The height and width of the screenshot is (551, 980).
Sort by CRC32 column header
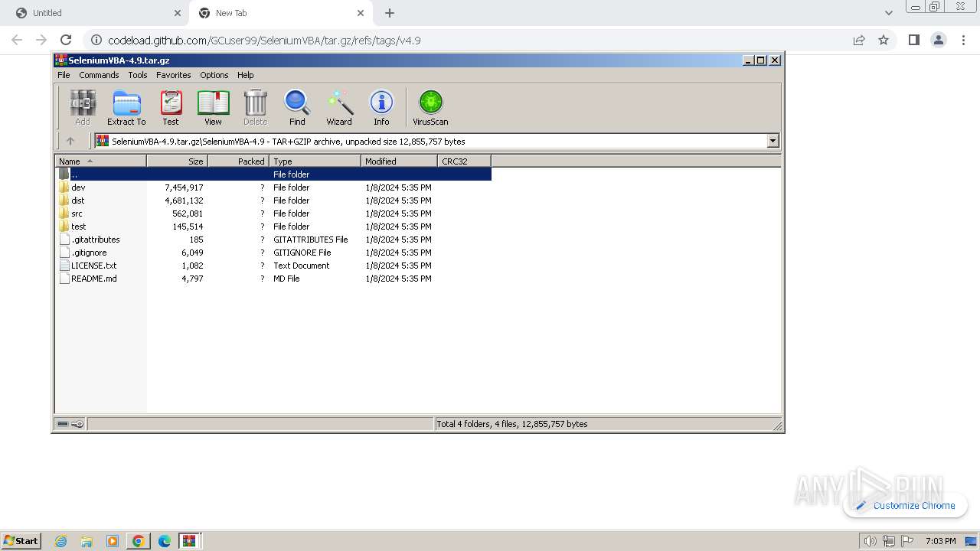[464, 161]
